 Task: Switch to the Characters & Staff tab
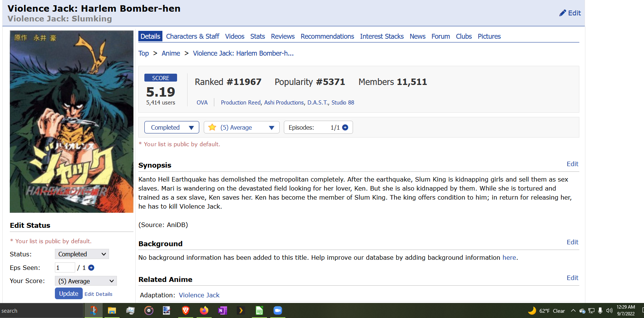pos(192,36)
